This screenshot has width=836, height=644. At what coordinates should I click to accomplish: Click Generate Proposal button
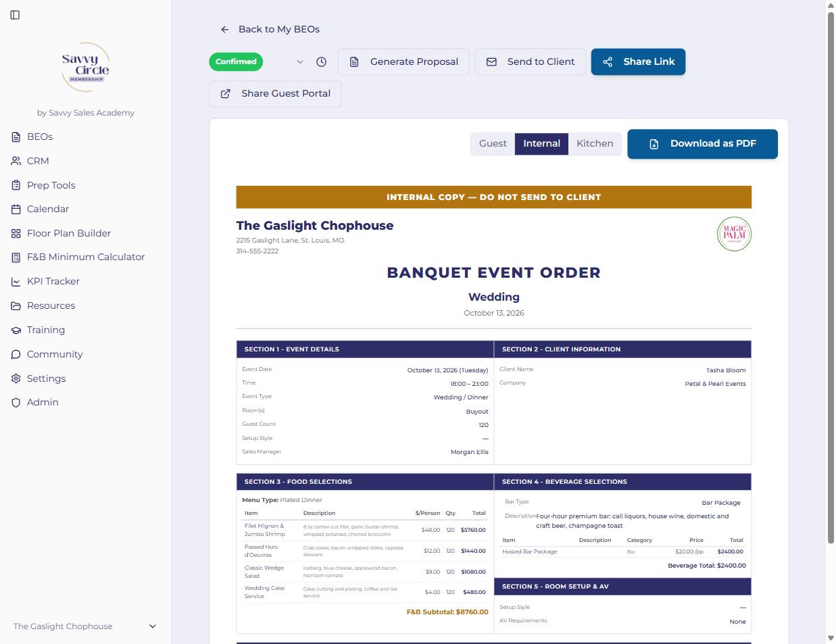point(403,61)
